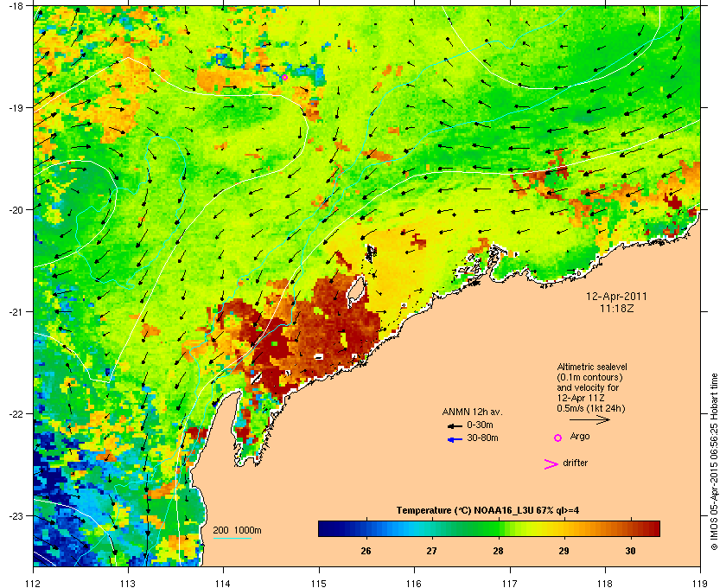Click the longitude axis label 116
This screenshot has height=588, width=726.
[x=414, y=583]
